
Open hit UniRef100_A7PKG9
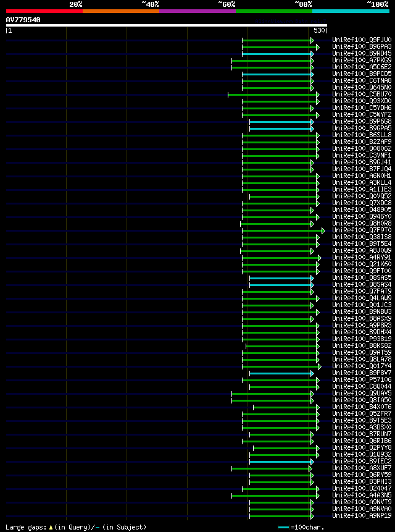click(362, 61)
